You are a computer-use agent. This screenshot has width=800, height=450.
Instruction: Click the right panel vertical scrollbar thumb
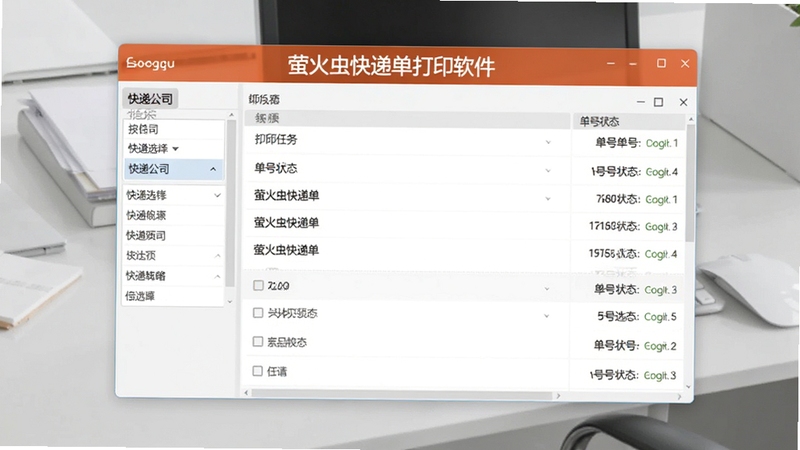(x=690, y=183)
